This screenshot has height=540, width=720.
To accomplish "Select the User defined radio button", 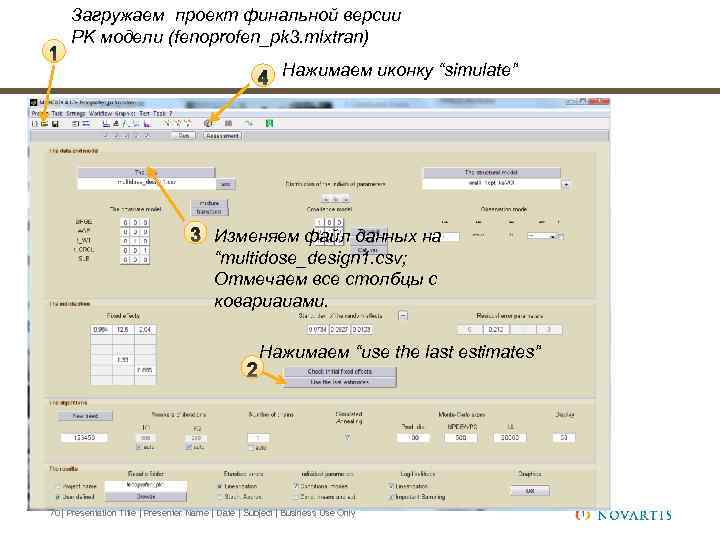I will pos(58,497).
